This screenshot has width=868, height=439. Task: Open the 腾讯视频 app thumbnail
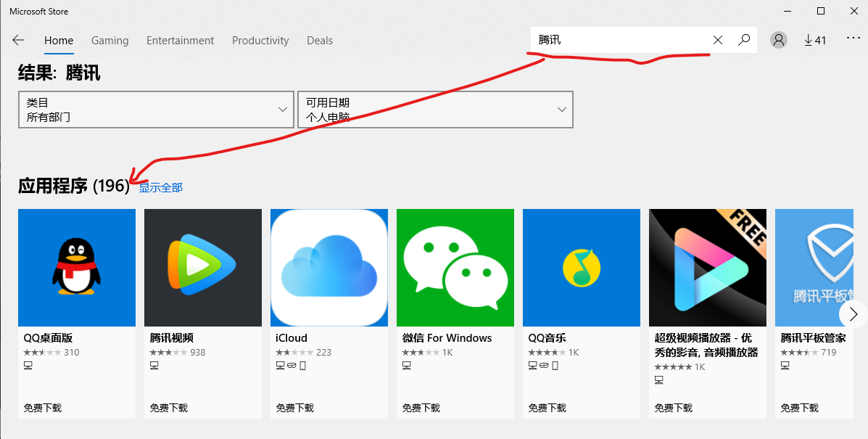tap(203, 267)
